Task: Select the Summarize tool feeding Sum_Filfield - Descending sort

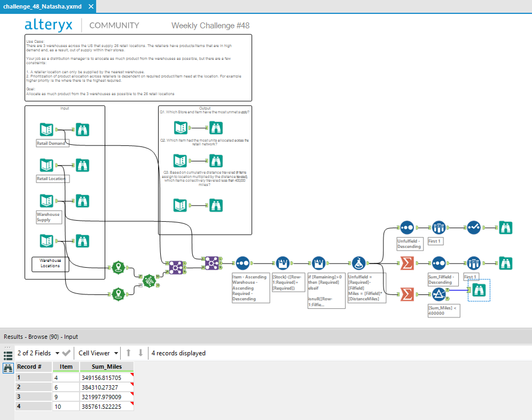Action: point(407,263)
